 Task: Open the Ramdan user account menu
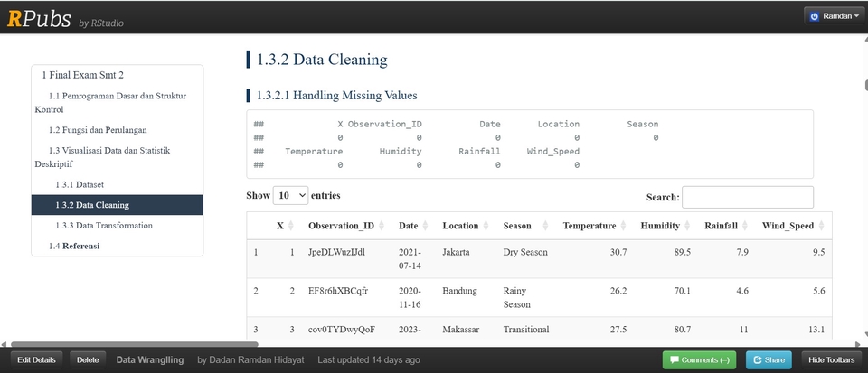point(834,16)
